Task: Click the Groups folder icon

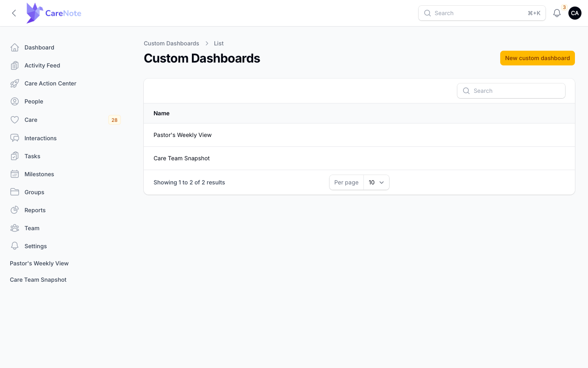Action: click(x=15, y=192)
